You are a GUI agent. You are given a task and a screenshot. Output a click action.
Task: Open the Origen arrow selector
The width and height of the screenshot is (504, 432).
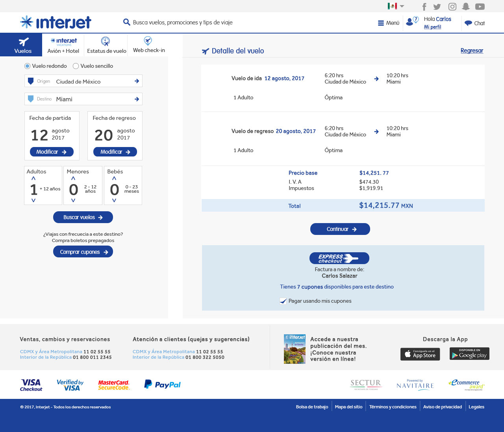pyautogui.click(x=137, y=81)
